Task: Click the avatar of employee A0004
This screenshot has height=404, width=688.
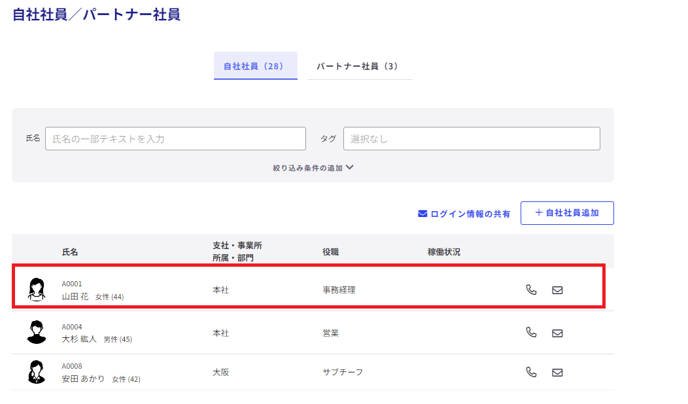Action: point(37,333)
